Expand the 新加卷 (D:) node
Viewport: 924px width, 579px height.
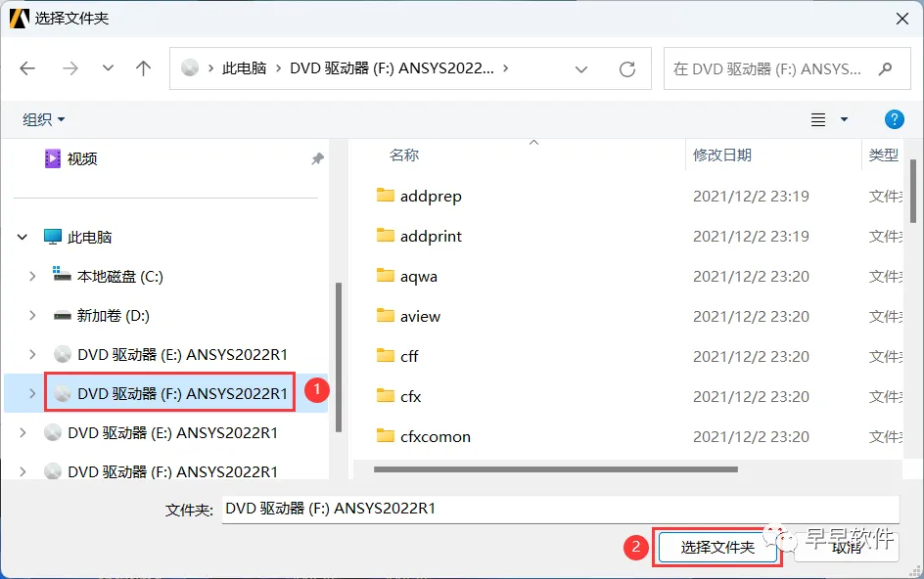pos(32,316)
